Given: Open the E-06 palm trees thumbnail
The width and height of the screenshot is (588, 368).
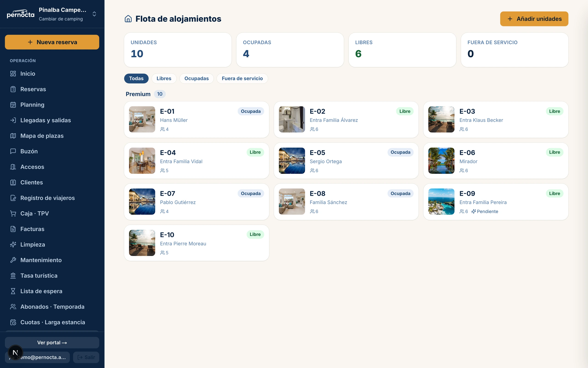Looking at the screenshot, I should tap(441, 161).
